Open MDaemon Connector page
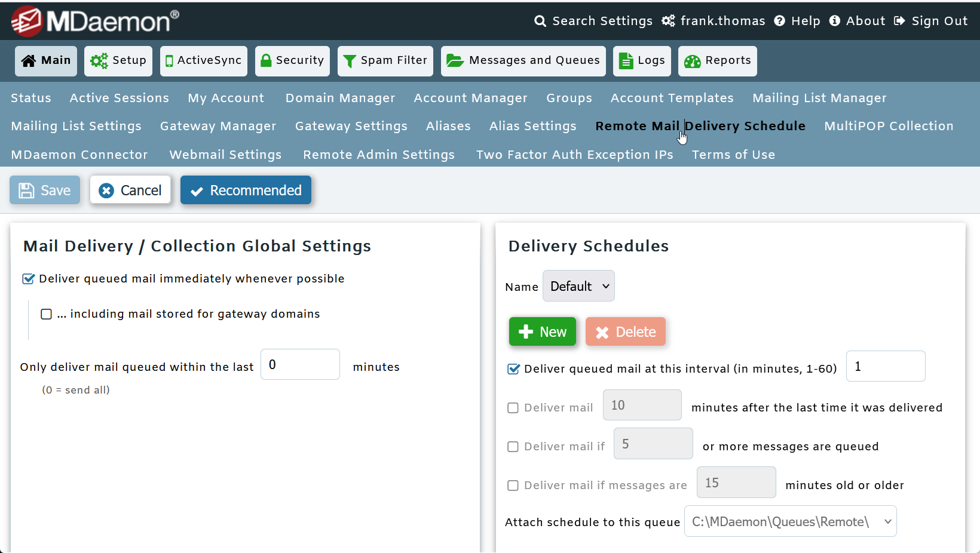Image resolution: width=980 pixels, height=553 pixels. 79,155
